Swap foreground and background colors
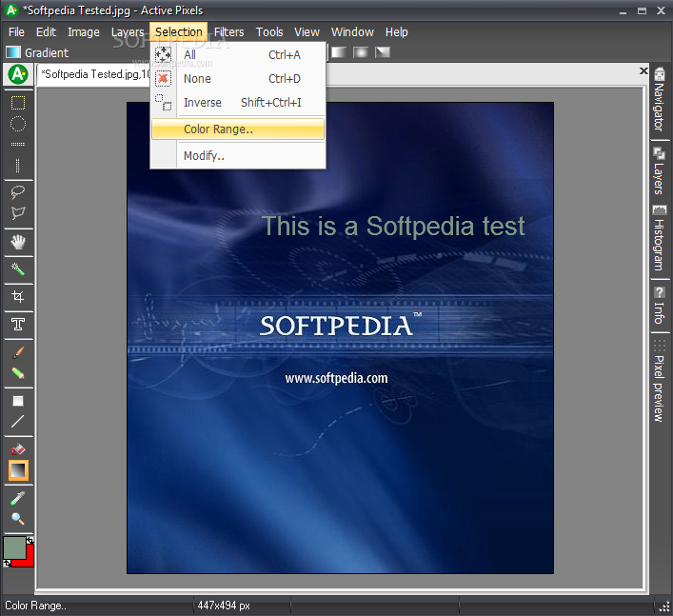Viewport: 673px width, 616px height. click(30, 541)
